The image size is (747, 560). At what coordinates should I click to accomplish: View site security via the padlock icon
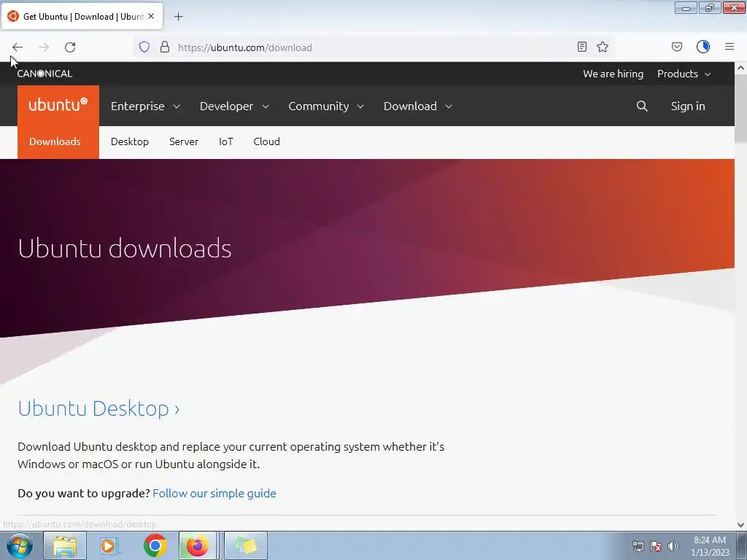click(165, 47)
